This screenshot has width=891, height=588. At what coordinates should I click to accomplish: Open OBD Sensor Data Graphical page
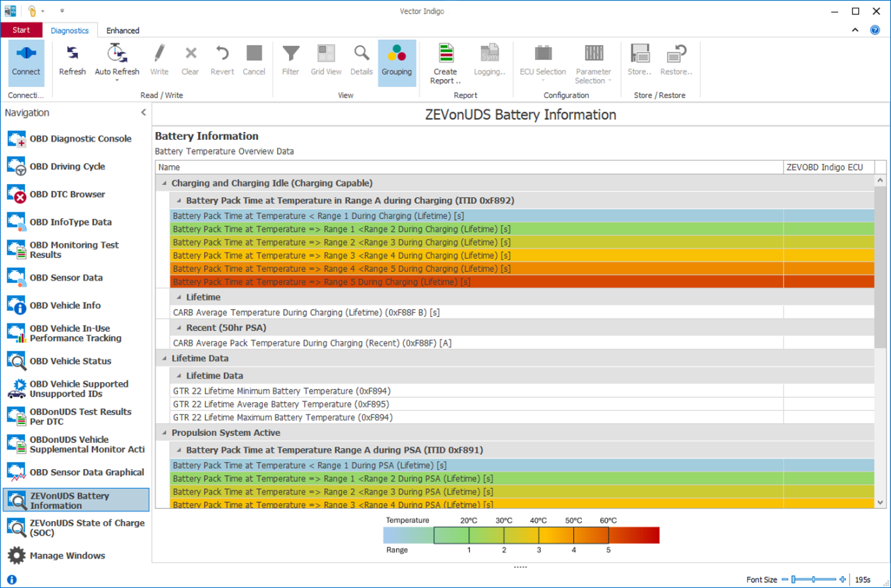[x=76, y=472]
